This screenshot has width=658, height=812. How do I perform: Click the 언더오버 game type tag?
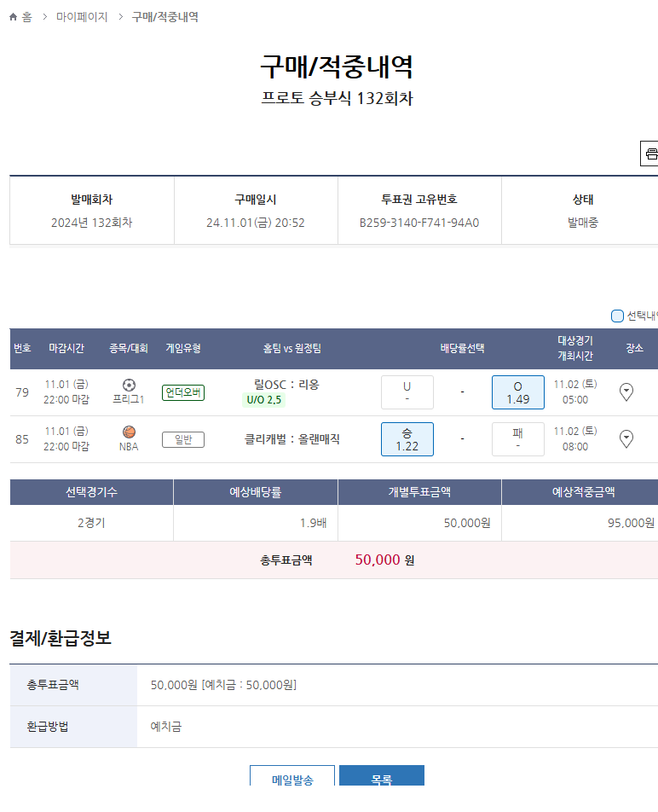(x=183, y=392)
